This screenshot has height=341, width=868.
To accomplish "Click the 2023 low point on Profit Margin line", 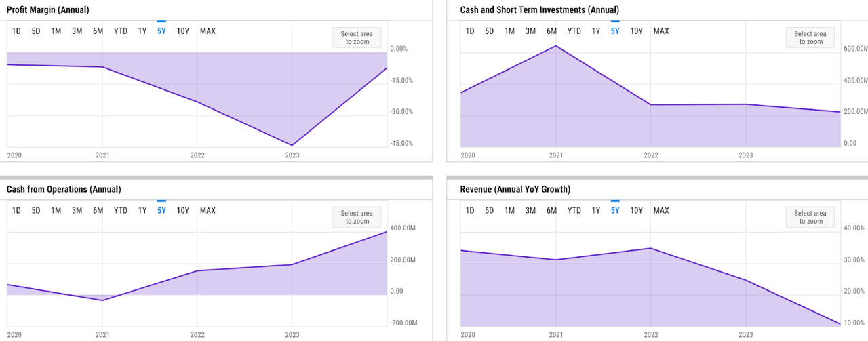I will click(292, 145).
